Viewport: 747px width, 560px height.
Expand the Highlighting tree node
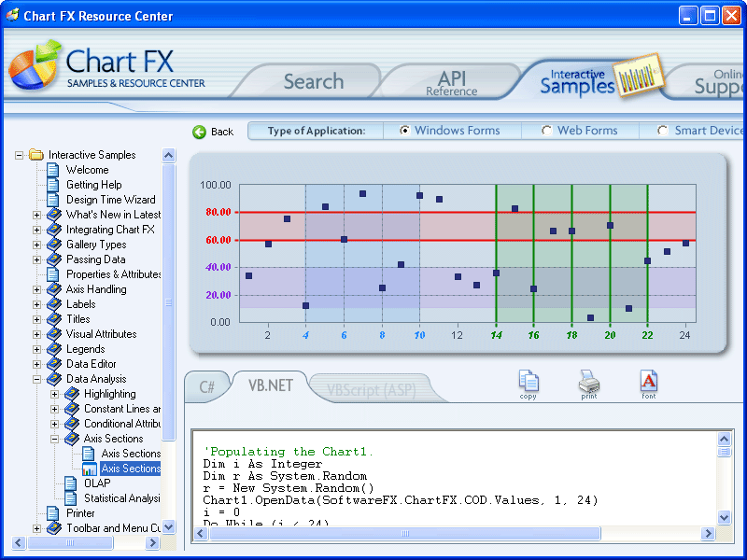[x=55, y=393]
